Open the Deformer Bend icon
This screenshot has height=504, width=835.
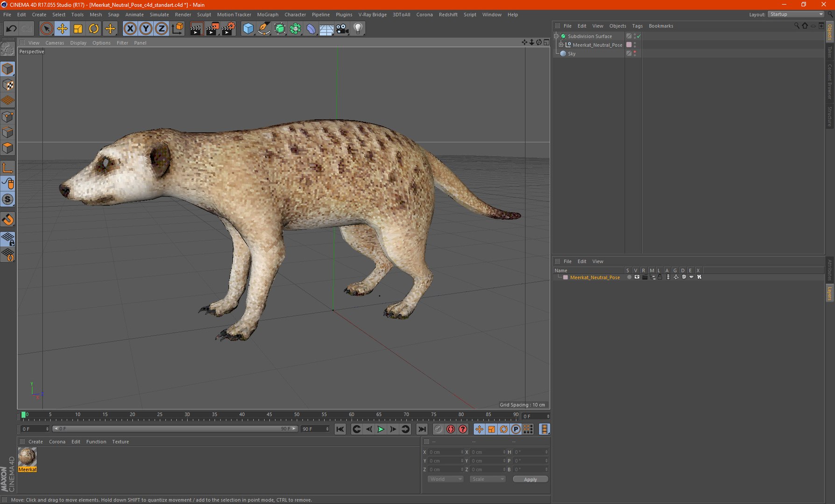click(311, 29)
